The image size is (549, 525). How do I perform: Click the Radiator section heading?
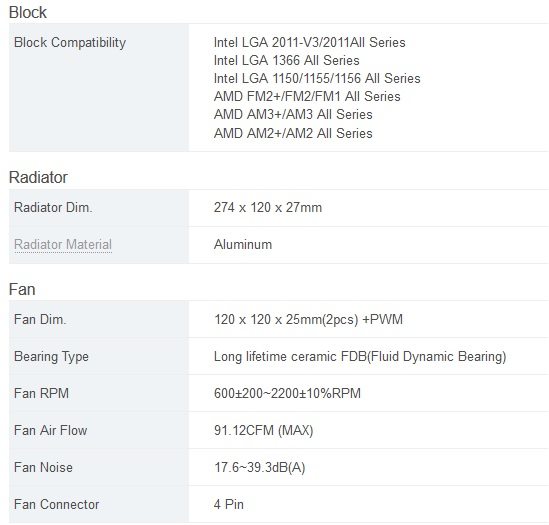tap(38, 177)
